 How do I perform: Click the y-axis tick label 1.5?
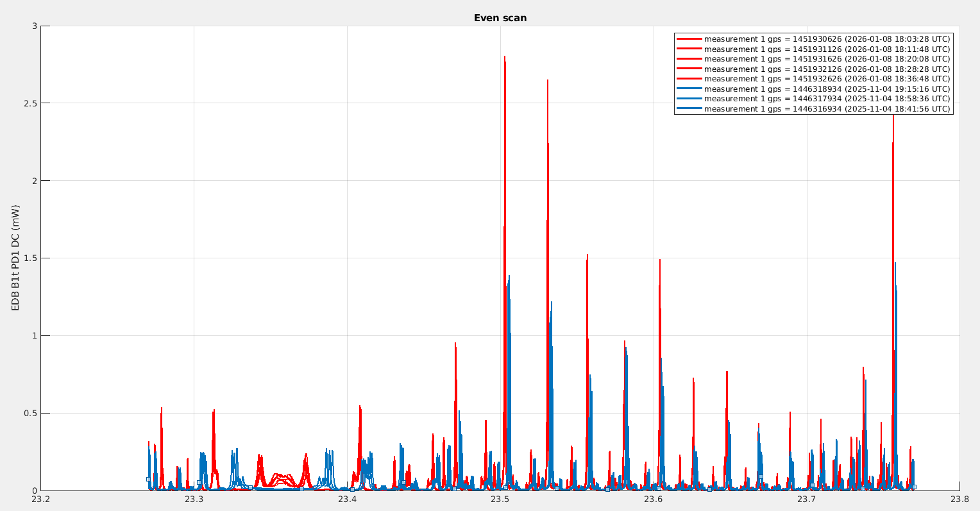click(28, 258)
